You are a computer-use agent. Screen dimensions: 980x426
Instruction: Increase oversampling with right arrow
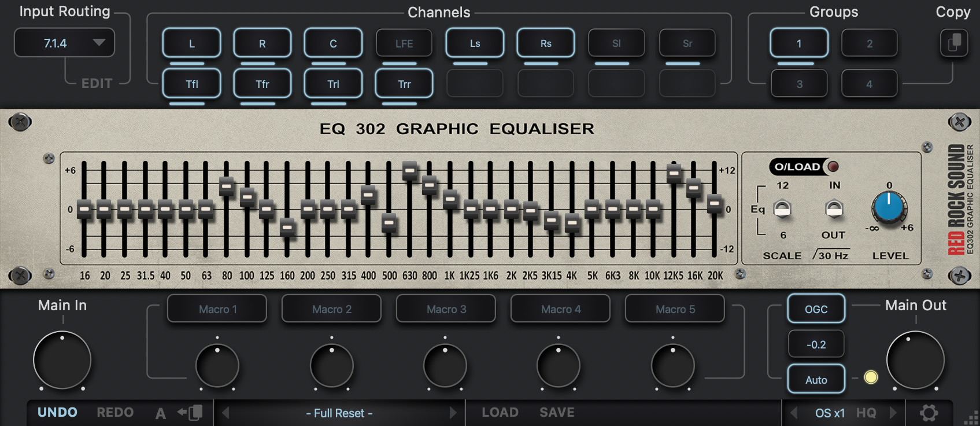pos(893,413)
